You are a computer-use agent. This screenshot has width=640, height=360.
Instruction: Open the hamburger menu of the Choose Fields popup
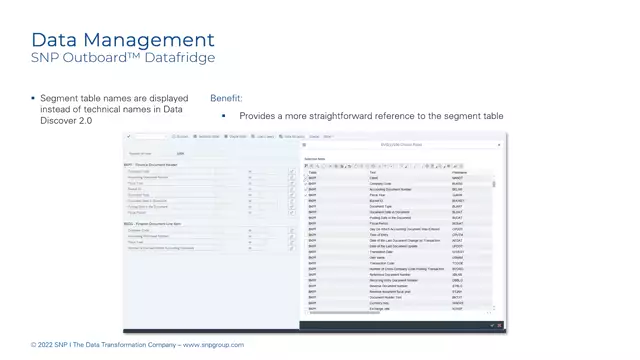pos(304,144)
